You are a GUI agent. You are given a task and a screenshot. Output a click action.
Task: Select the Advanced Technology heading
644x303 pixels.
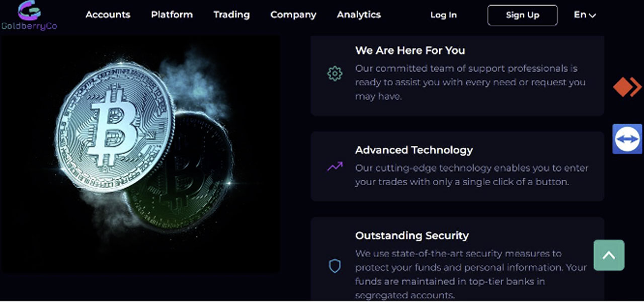[414, 150]
